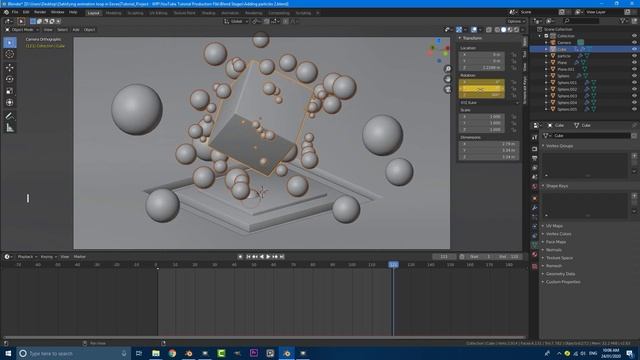Click add vertex group plus button

634,156
